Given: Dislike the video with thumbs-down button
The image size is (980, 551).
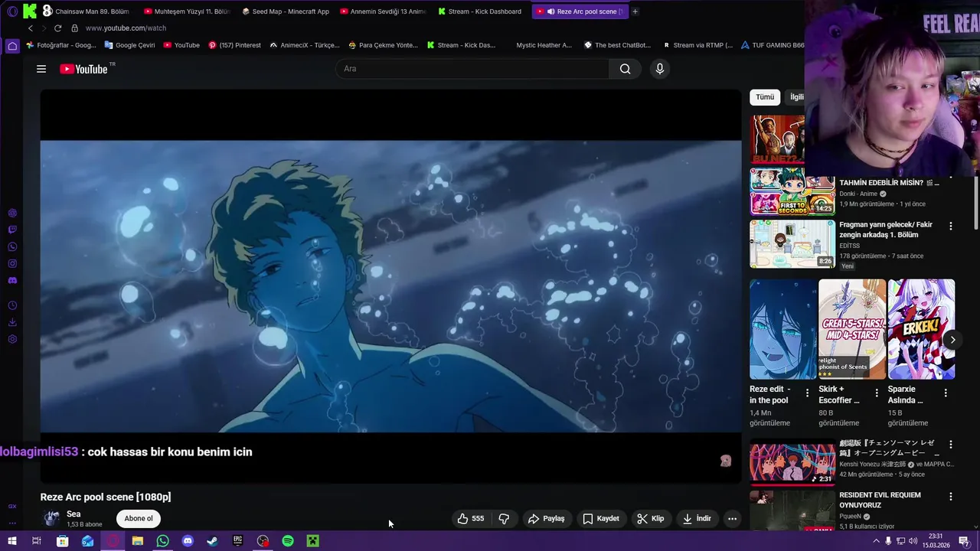Looking at the screenshot, I should pyautogui.click(x=504, y=519).
